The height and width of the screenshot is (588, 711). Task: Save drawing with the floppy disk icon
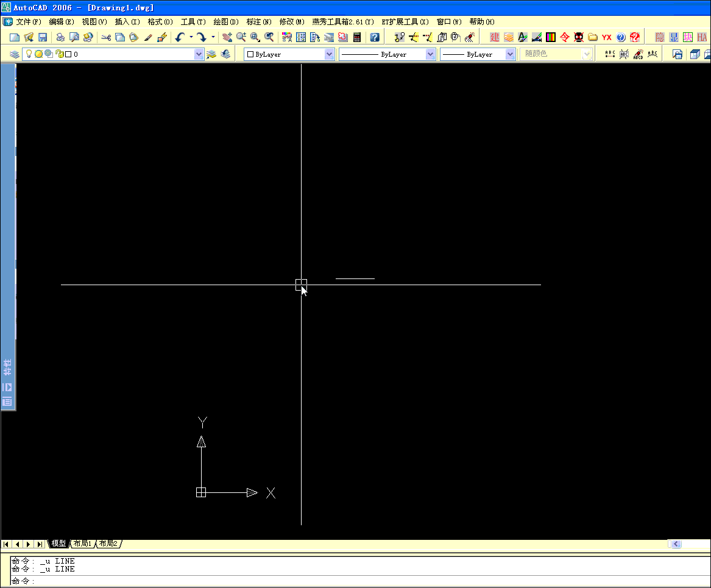(x=43, y=37)
